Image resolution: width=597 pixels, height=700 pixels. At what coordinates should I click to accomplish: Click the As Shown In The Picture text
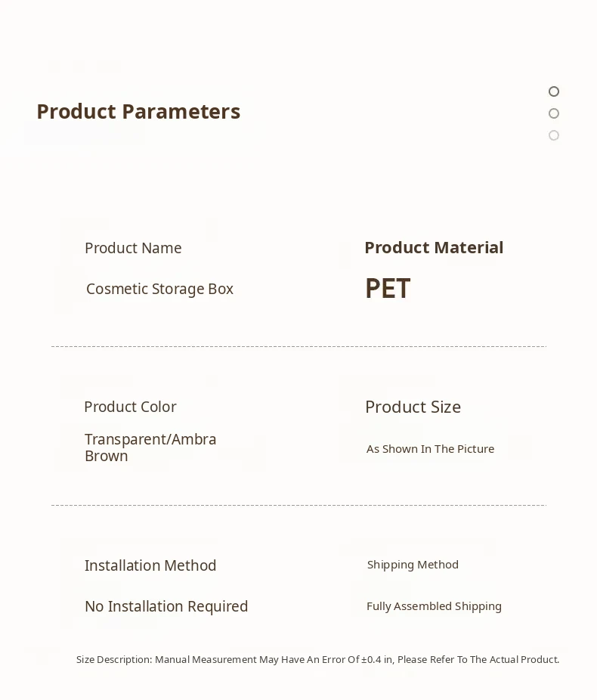point(430,449)
